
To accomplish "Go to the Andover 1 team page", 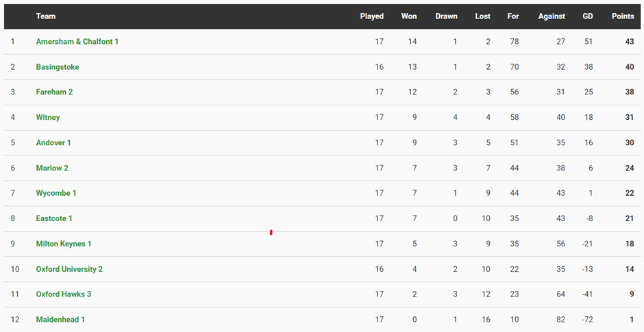I will tap(53, 143).
